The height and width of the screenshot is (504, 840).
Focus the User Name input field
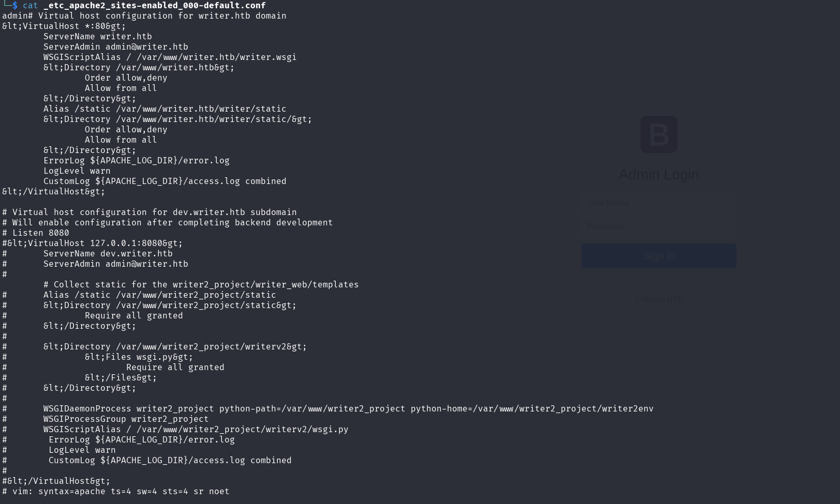click(x=658, y=203)
